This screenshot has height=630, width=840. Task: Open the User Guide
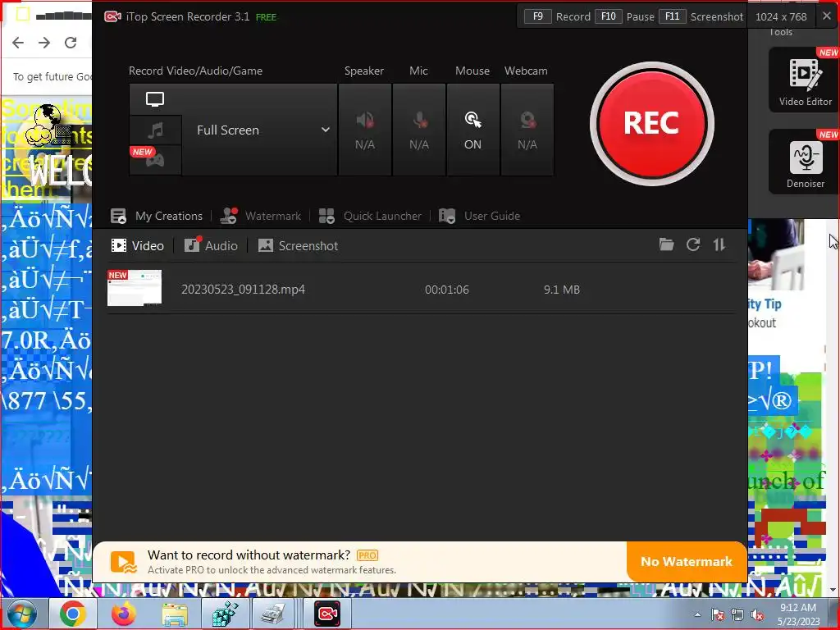click(x=479, y=216)
